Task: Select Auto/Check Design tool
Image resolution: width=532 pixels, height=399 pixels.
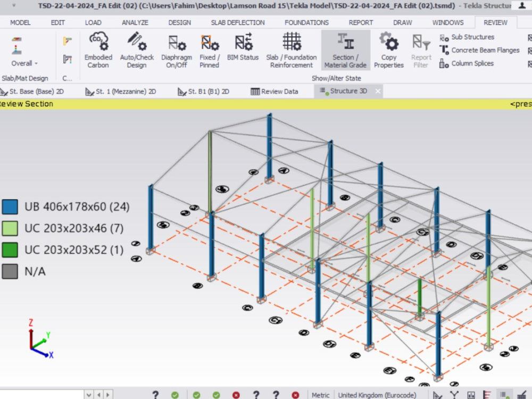Action: click(x=137, y=50)
